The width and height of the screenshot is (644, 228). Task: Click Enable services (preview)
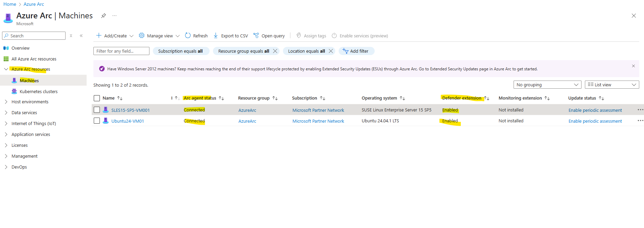click(360, 36)
